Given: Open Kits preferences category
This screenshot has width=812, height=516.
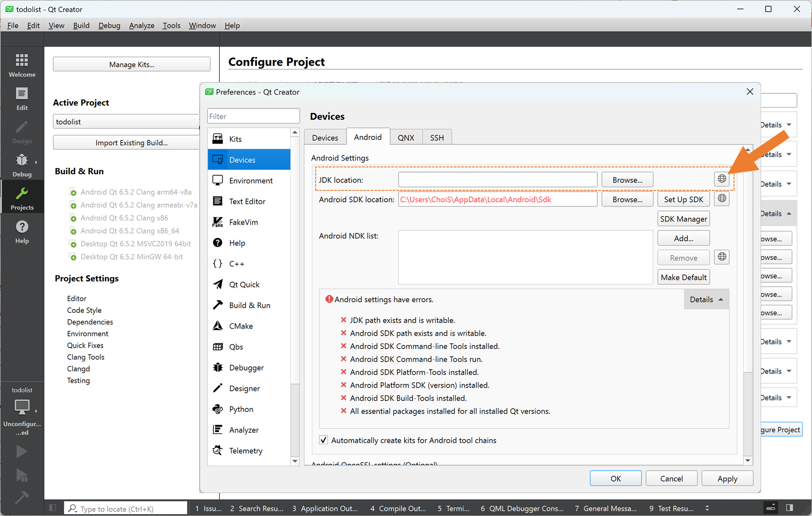Looking at the screenshot, I should [249, 139].
